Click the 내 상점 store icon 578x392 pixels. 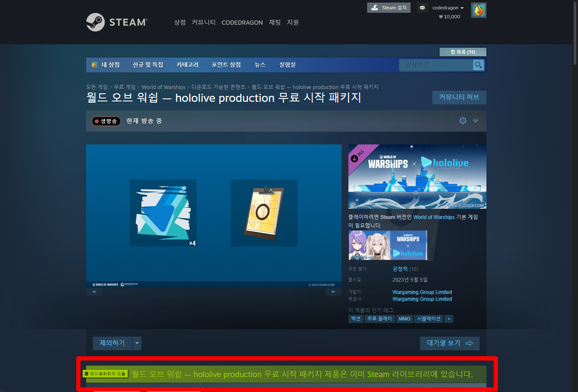click(94, 65)
